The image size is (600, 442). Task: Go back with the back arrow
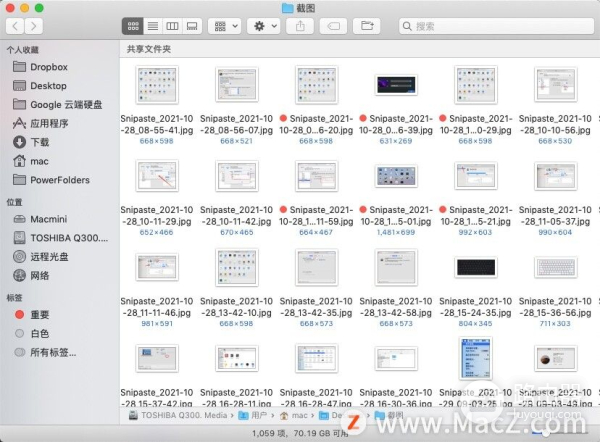point(15,26)
